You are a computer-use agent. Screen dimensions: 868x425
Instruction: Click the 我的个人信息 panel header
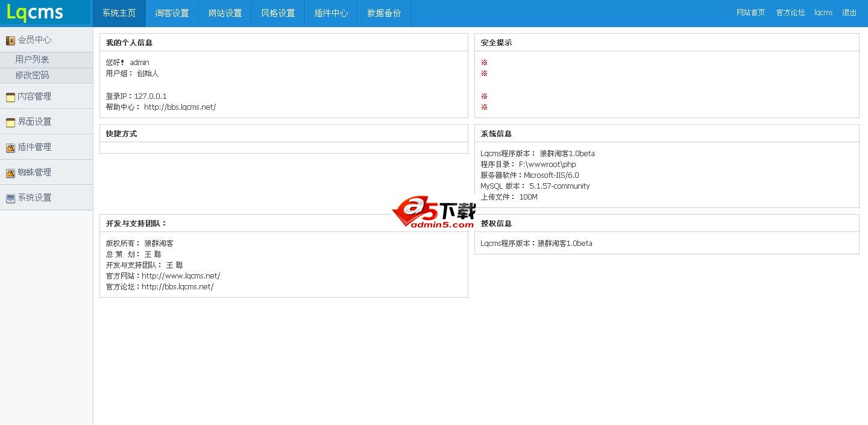tap(284, 43)
